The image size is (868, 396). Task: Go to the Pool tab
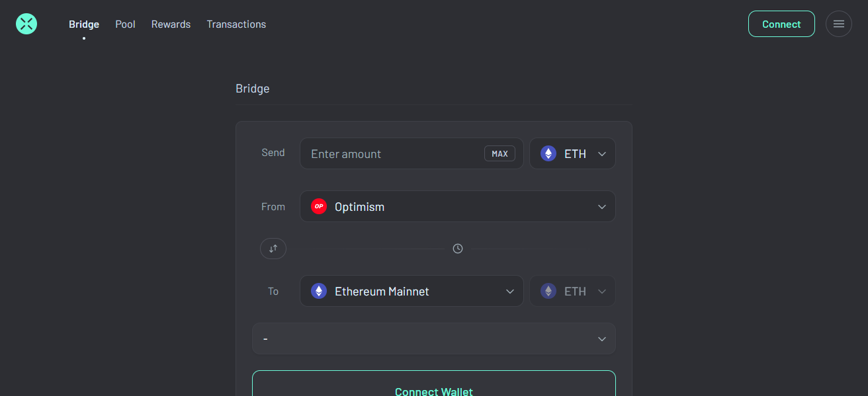(125, 24)
